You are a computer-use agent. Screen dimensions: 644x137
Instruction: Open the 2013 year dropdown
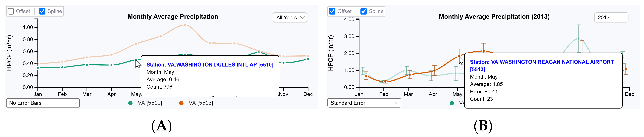611,18
